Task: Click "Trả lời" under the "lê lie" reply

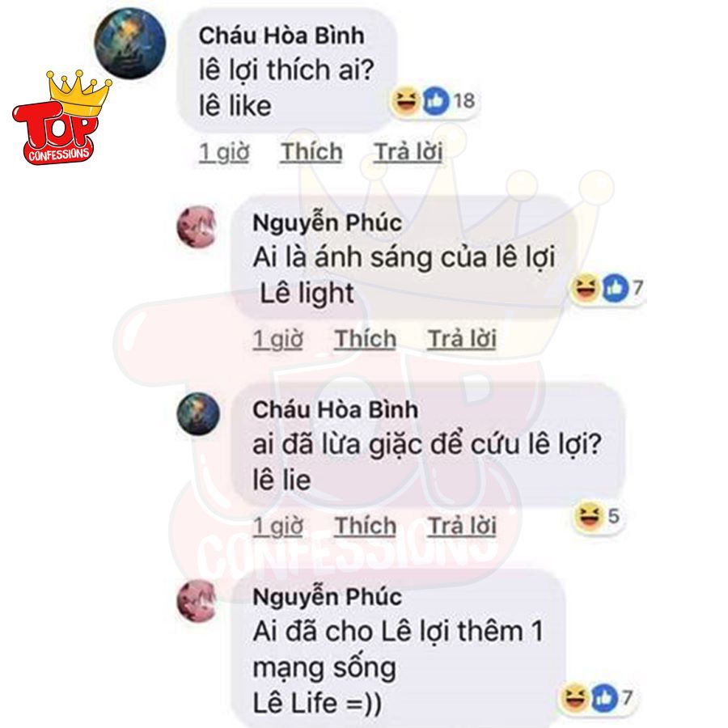Action: (462, 526)
